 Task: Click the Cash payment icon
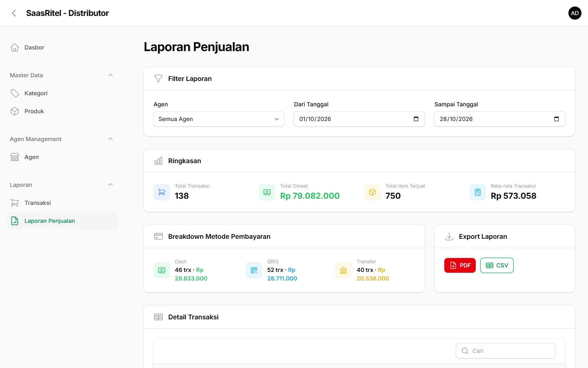pos(162,270)
